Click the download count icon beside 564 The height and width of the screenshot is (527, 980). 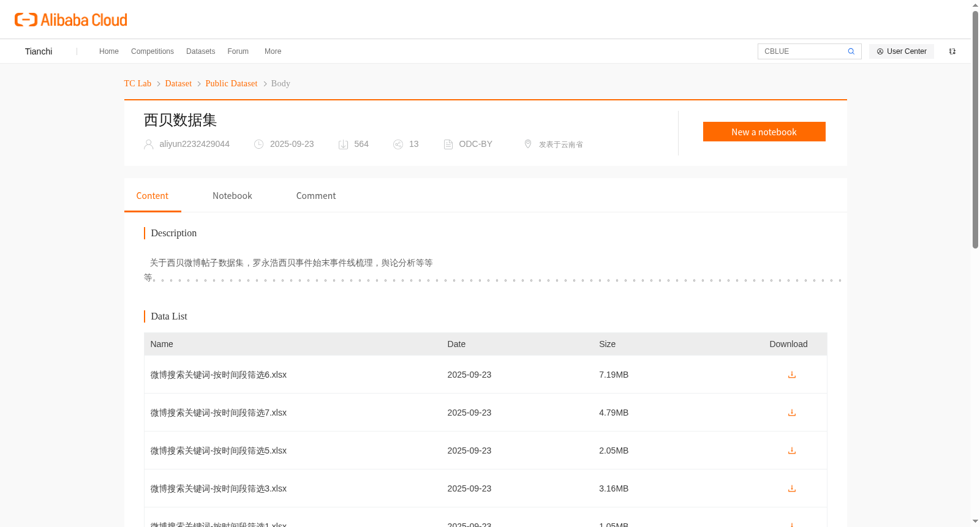(x=344, y=144)
